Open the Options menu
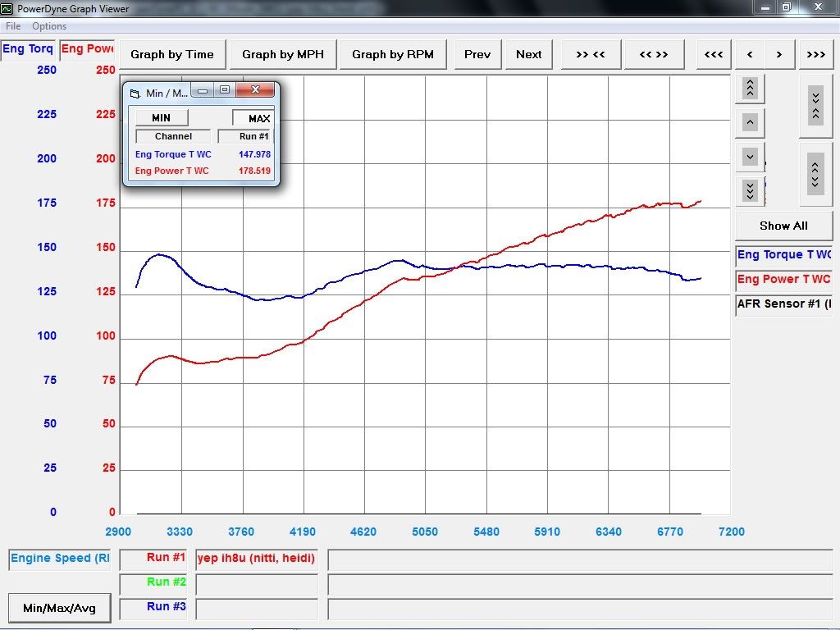Image resolution: width=840 pixels, height=630 pixels. pyautogui.click(x=49, y=26)
